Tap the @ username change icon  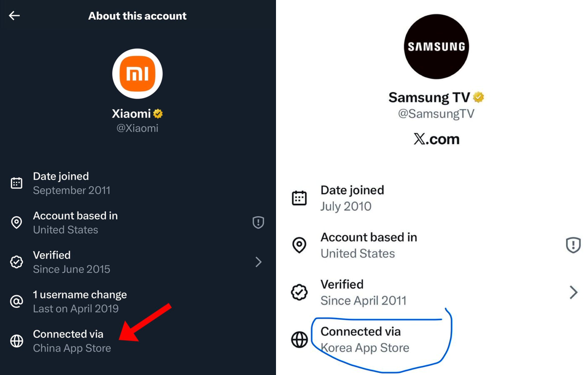click(17, 301)
